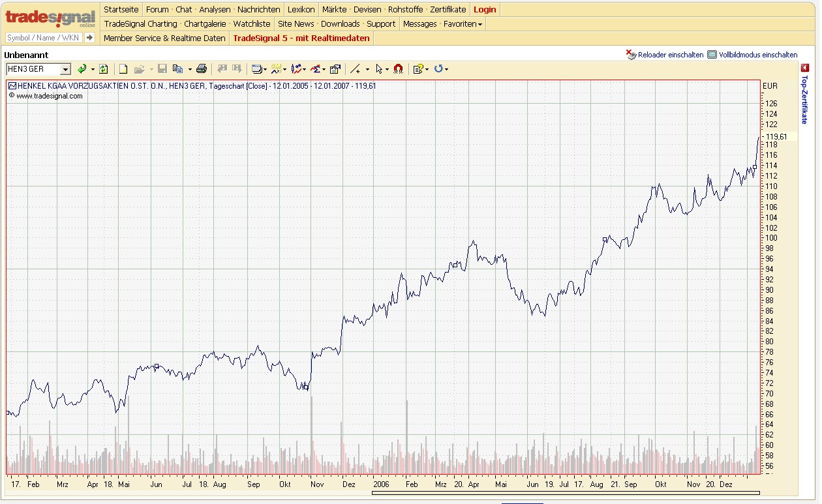Click the Login link
The height and width of the screenshot is (504, 822).
click(485, 10)
